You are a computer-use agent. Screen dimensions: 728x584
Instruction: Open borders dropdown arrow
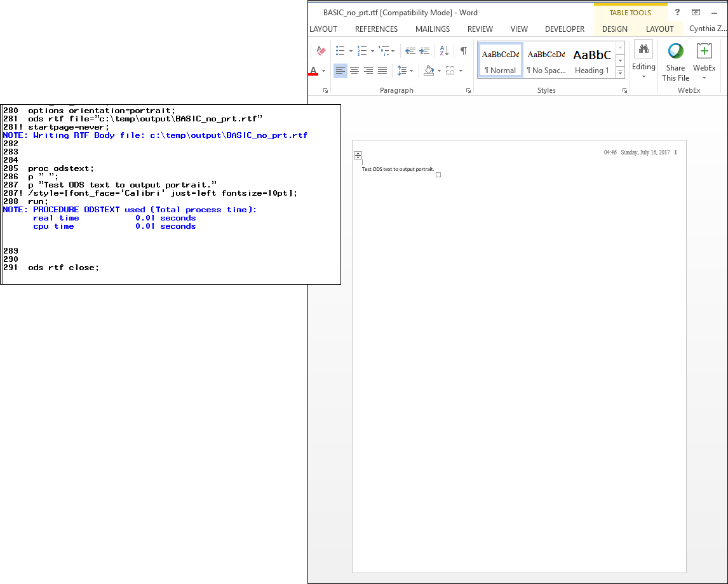[461, 71]
